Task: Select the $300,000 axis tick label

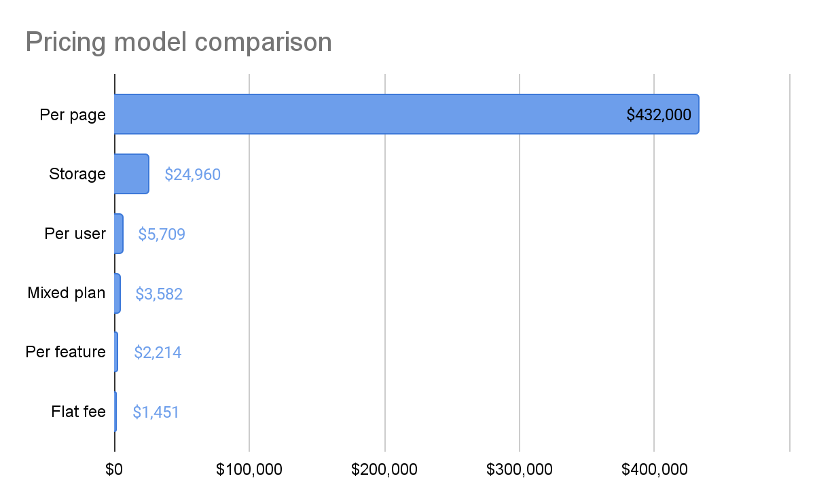Action: point(519,469)
